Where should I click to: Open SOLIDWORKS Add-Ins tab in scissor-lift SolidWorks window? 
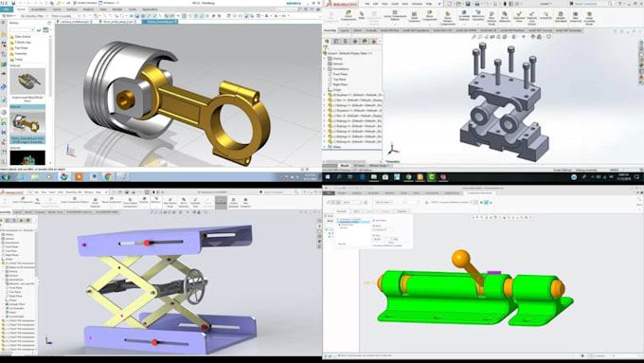(x=79, y=212)
